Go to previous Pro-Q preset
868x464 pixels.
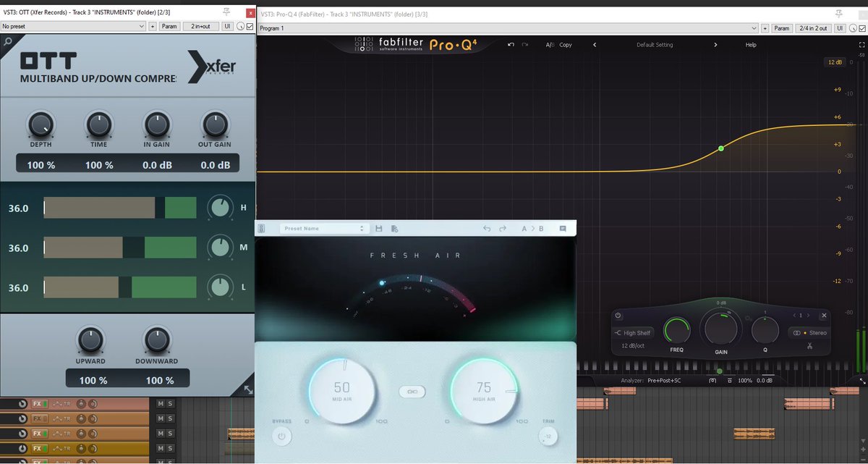pyautogui.click(x=595, y=45)
